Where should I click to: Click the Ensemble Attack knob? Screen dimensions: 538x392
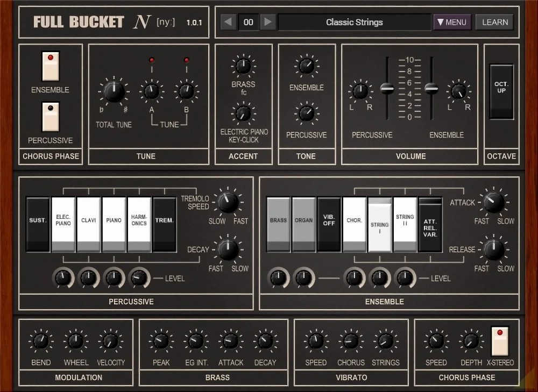point(493,202)
